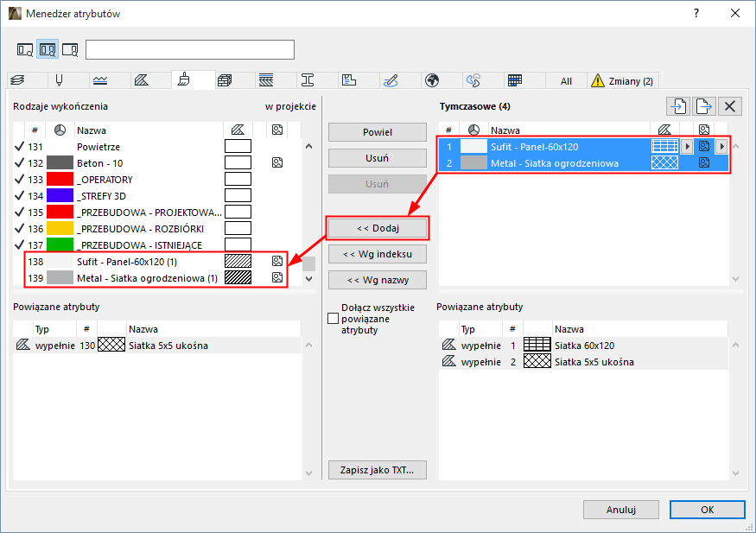Click the hatch fill preview of row 139
This screenshot has height=533, width=756.
(x=238, y=277)
